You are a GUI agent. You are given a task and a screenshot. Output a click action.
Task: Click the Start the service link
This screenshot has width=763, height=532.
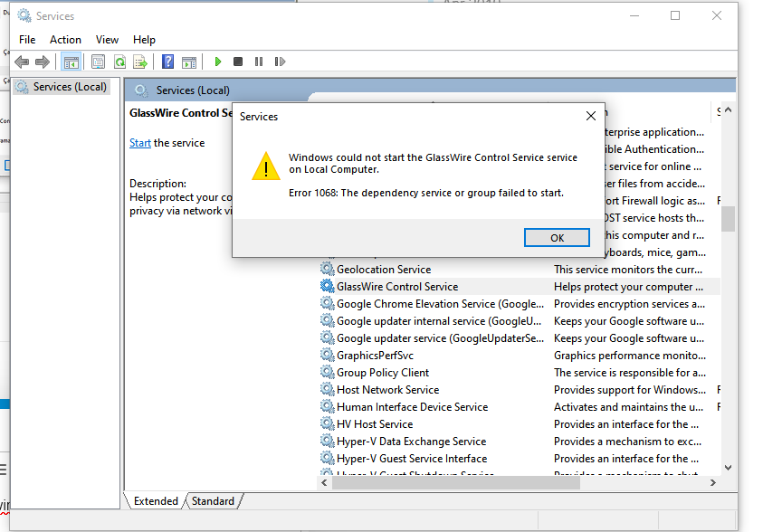coord(140,143)
